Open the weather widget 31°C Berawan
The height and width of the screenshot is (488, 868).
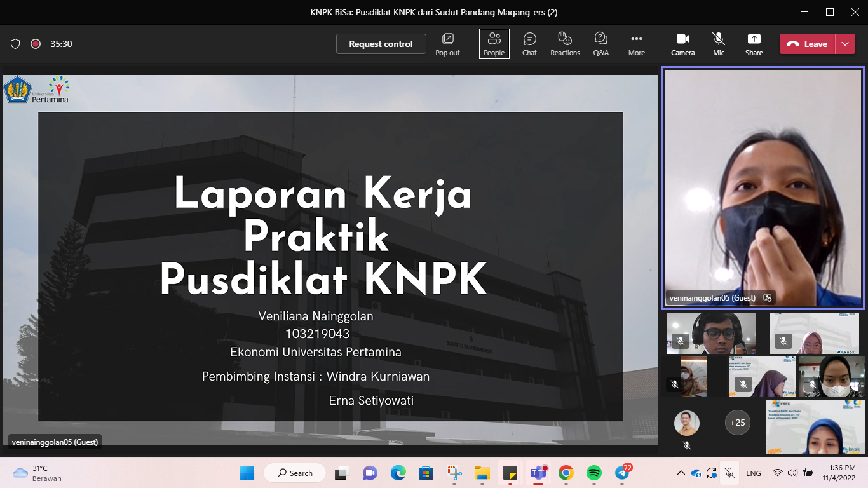(38, 473)
